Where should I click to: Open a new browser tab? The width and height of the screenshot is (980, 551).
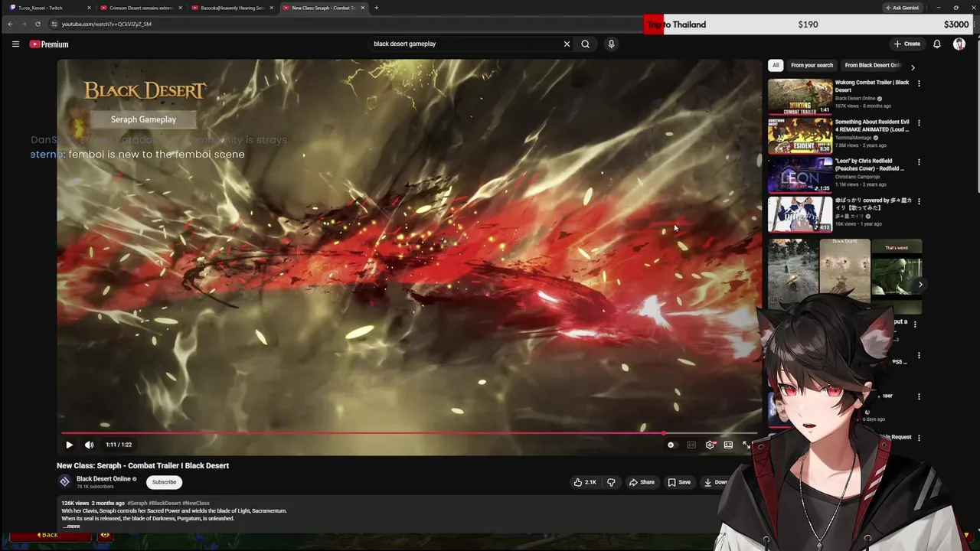coord(376,8)
